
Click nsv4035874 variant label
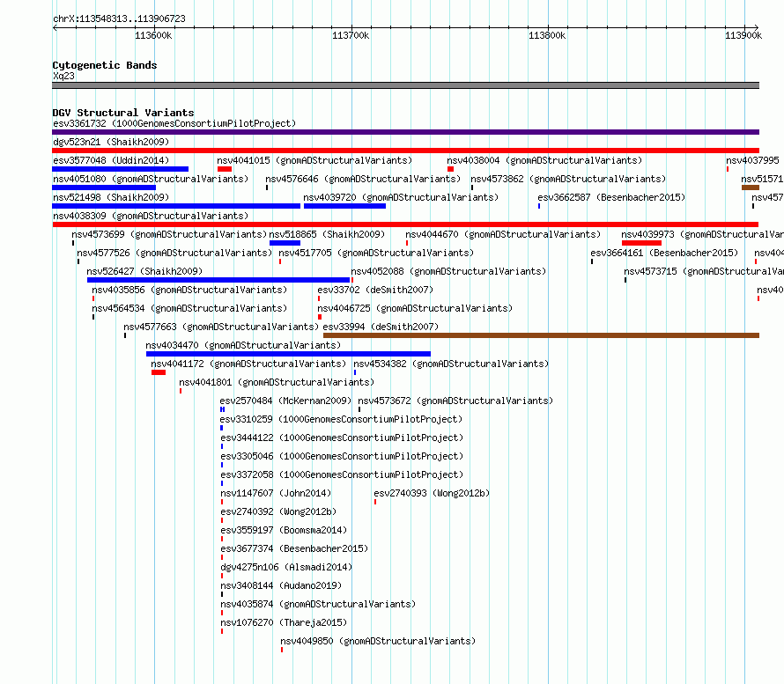pyautogui.click(x=318, y=604)
